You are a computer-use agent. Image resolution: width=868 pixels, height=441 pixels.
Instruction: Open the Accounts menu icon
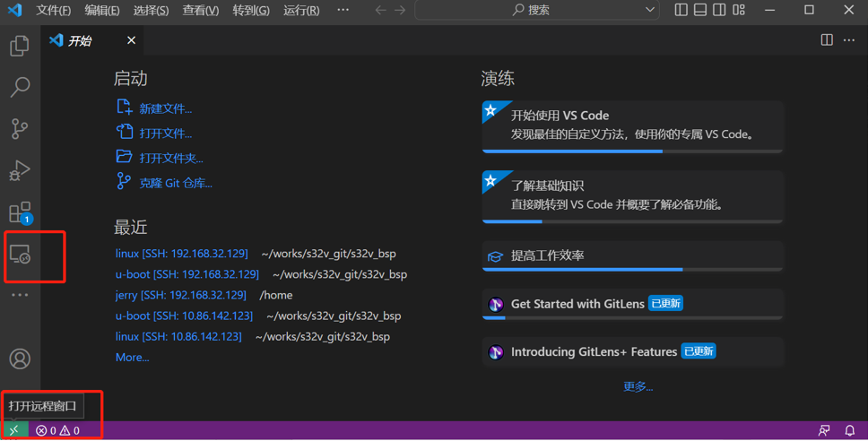[x=20, y=359]
